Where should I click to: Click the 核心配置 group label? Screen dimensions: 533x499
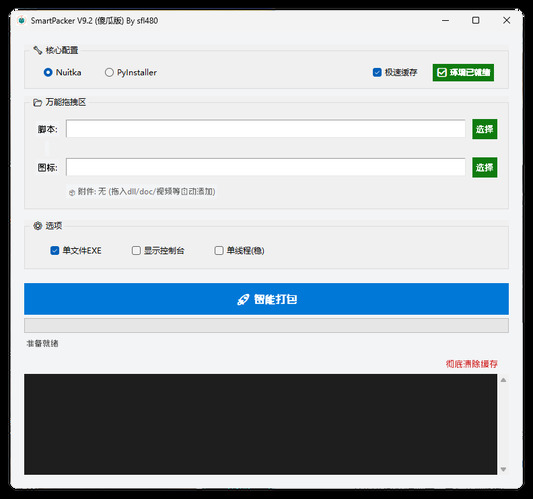tap(62, 50)
